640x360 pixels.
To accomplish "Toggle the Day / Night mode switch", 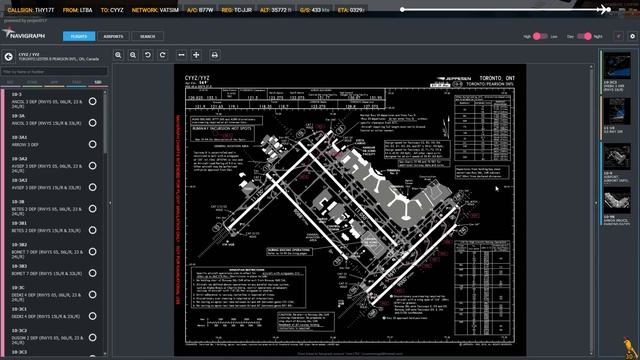I will [x=584, y=36].
